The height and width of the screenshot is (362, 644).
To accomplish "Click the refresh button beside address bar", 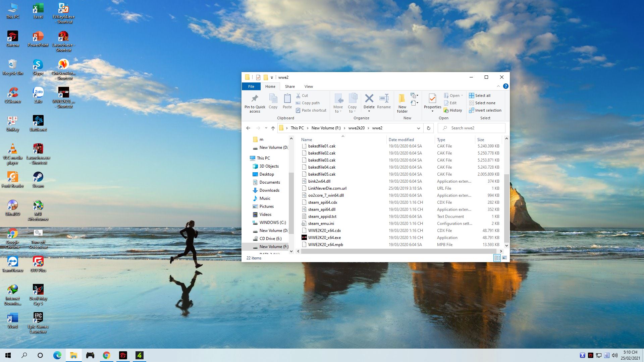I will tap(428, 128).
